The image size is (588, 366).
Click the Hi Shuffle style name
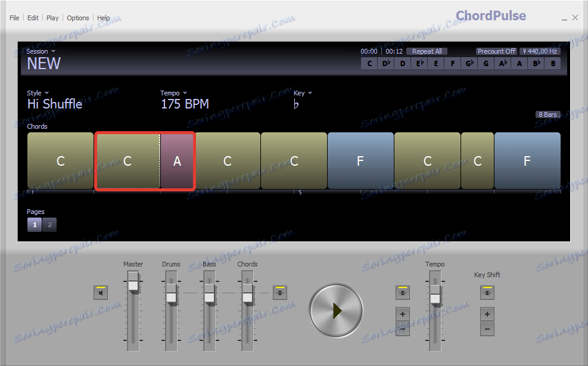point(55,104)
